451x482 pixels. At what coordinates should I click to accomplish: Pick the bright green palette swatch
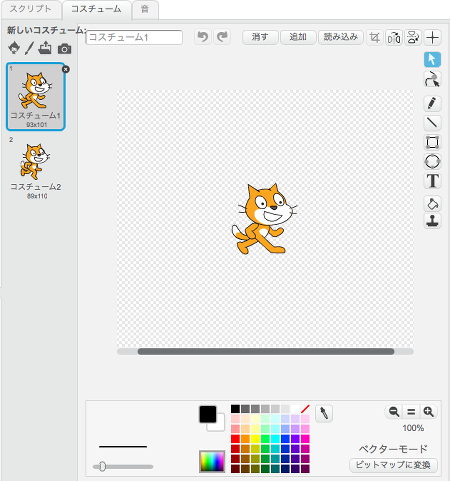[x=265, y=439]
